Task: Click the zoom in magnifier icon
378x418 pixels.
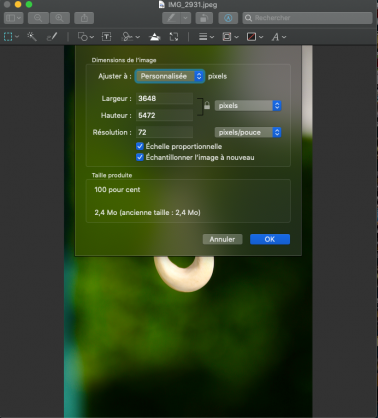Action: pos(60,18)
